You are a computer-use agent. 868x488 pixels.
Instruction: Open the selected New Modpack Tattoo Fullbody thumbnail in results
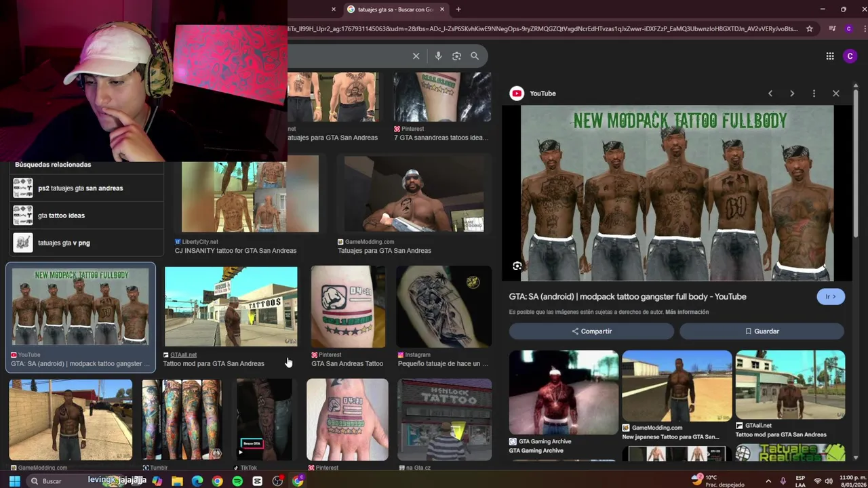(81, 307)
